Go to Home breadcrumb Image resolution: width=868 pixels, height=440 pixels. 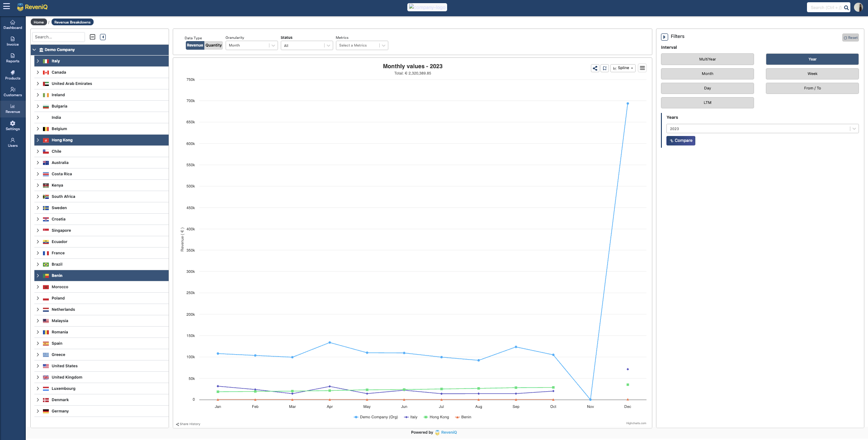pyautogui.click(x=39, y=22)
